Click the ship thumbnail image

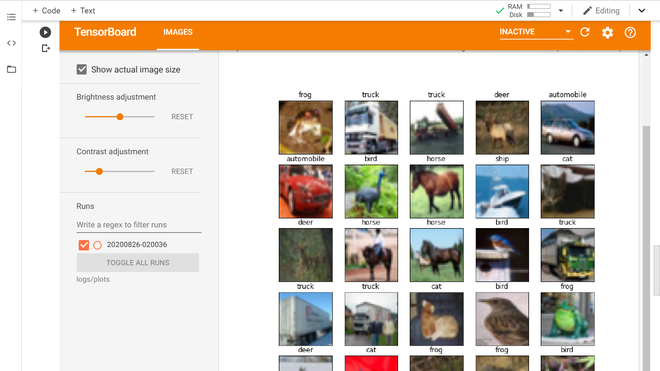(502, 191)
